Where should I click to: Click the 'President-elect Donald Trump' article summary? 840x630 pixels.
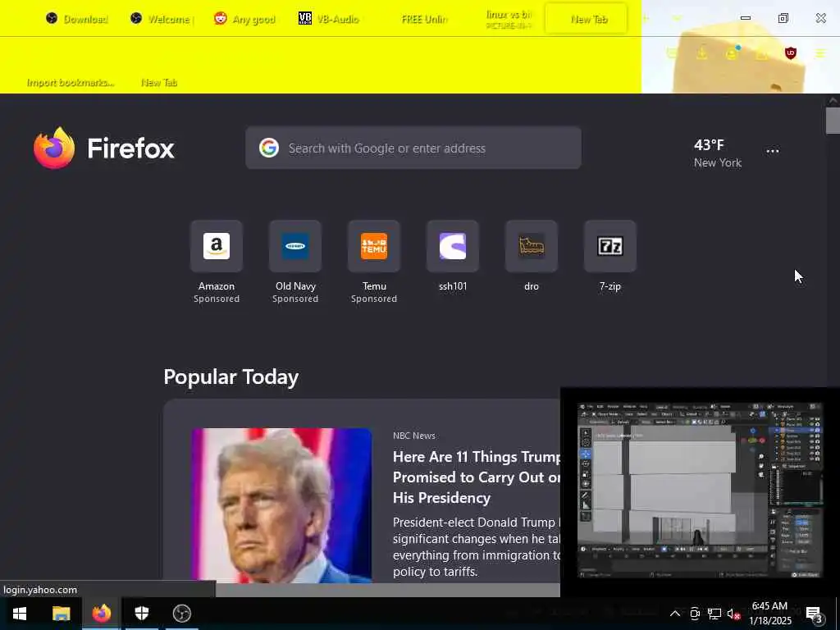477,547
